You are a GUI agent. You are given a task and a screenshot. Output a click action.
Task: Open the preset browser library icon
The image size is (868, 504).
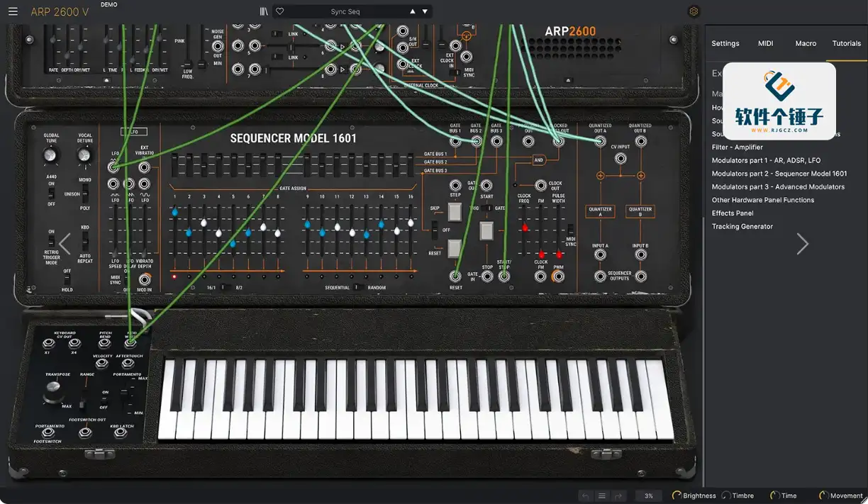[264, 11]
